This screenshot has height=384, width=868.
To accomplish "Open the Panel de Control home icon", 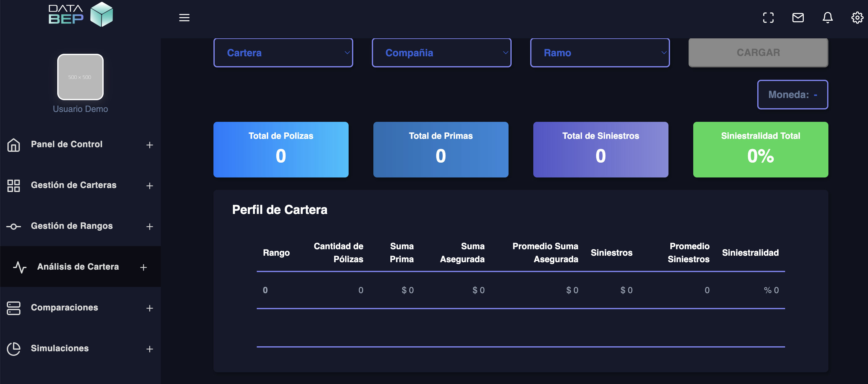I will (x=14, y=145).
